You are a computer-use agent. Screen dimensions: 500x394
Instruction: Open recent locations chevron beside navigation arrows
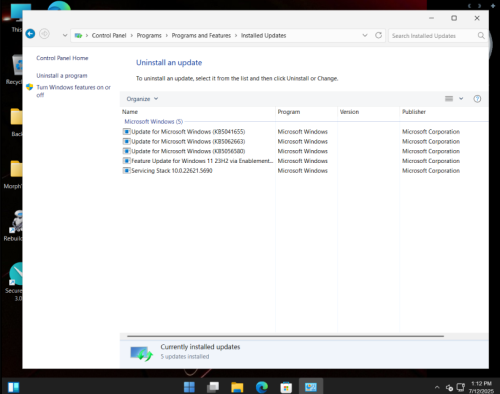65,35
